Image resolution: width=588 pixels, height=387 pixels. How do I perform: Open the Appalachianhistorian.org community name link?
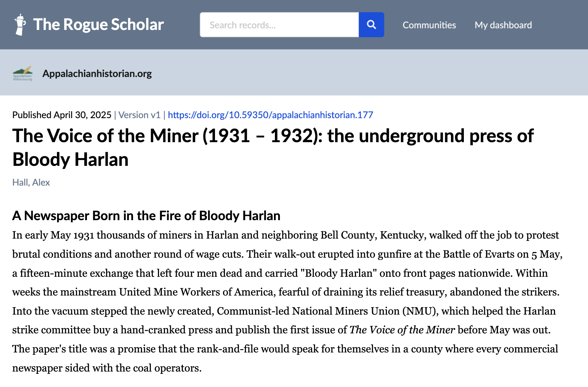click(x=97, y=73)
